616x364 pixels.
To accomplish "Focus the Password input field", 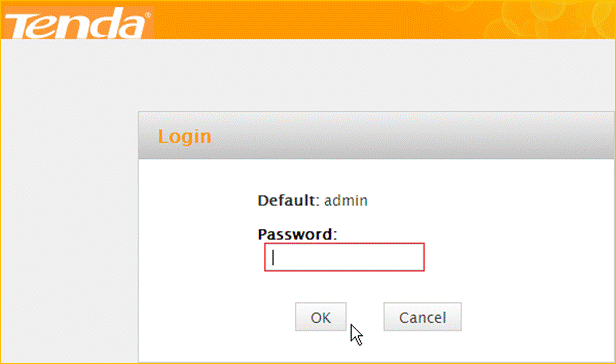I will (344, 257).
